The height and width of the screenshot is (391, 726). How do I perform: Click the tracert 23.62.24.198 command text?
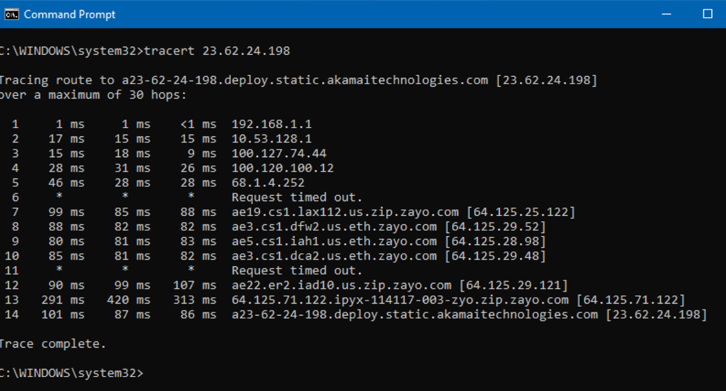pos(217,51)
